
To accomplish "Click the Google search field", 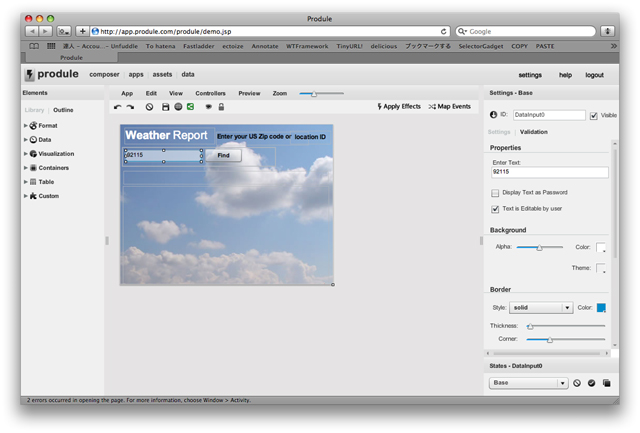I will 526,31.
